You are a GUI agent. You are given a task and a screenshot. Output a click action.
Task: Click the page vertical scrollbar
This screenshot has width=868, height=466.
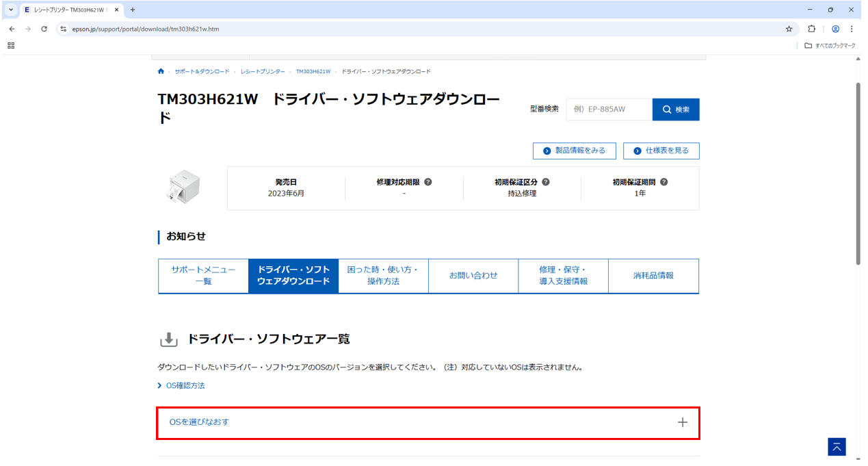click(858, 173)
